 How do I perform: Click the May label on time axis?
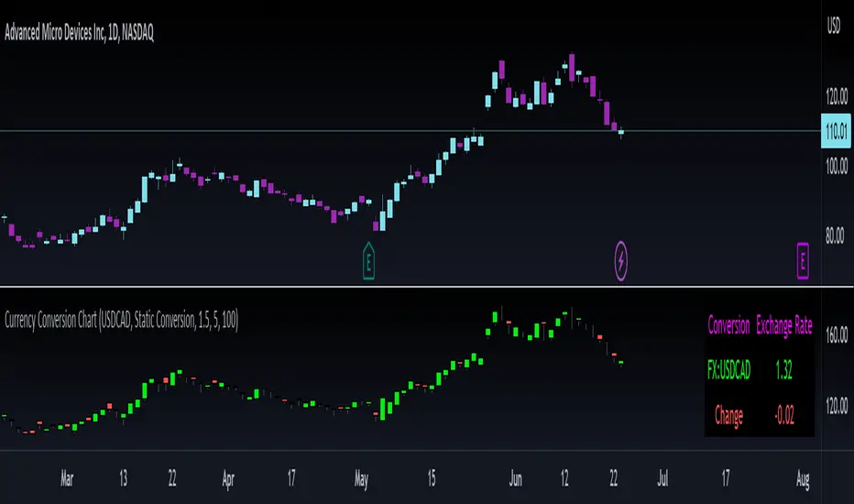(361, 479)
